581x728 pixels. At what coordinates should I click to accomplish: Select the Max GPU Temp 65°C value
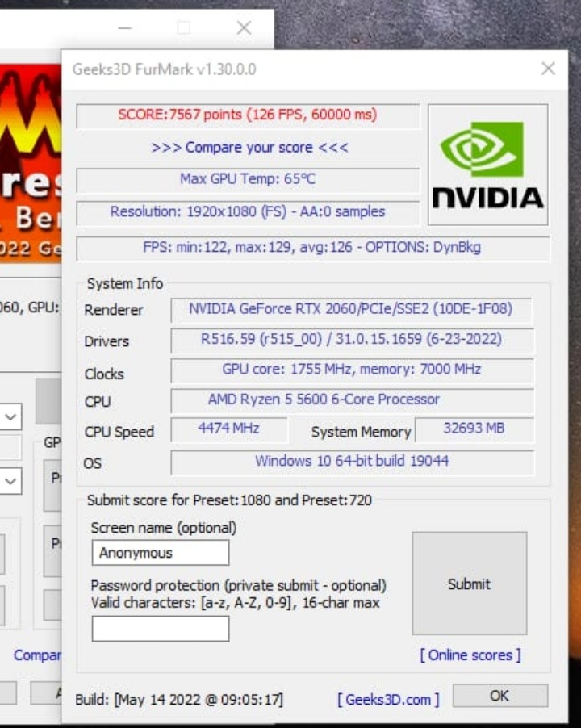pyautogui.click(x=248, y=179)
